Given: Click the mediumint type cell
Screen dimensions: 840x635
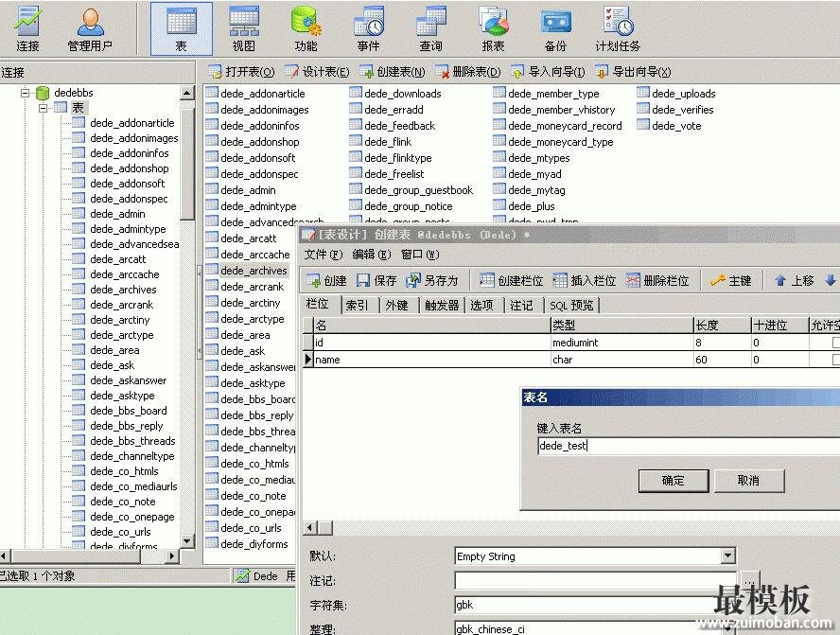Looking at the screenshot, I should coord(622,343).
